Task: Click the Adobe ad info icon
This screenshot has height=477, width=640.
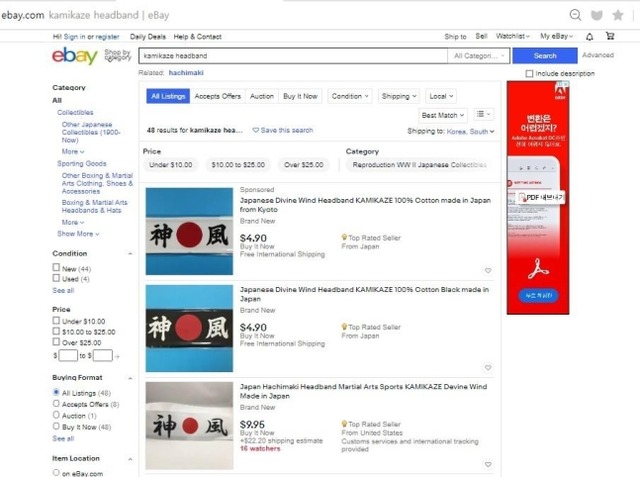Action: pyautogui.click(x=560, y=84)
